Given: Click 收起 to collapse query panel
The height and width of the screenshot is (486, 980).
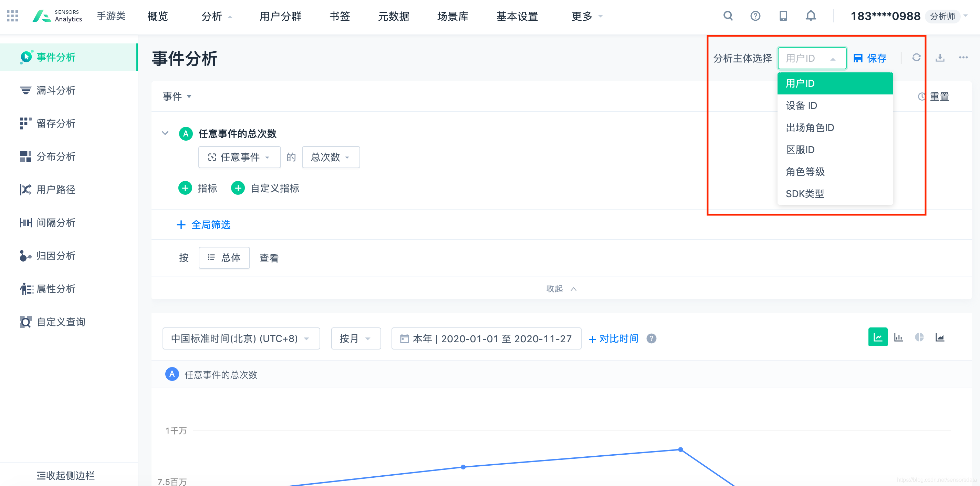Looking at the screenshot, I should [x=562, y=289].
